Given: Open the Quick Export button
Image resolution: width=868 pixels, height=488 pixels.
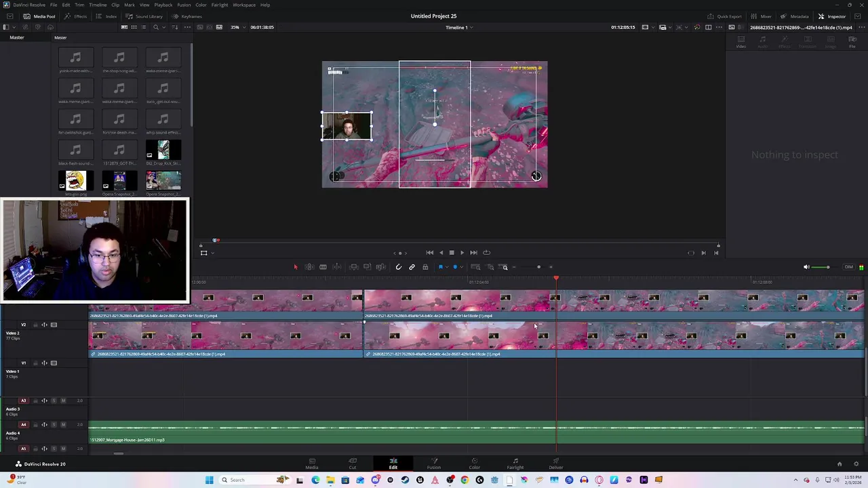Looking at the screenshot, I should click(724, 16).
